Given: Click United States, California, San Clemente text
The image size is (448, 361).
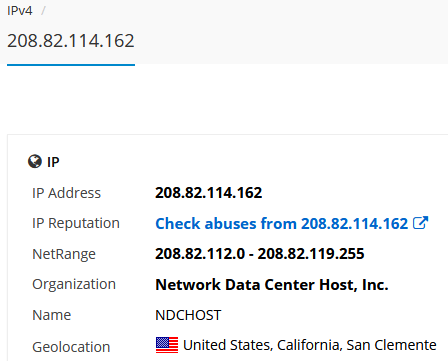Looking at the screenshot, I should pos(310,345).
